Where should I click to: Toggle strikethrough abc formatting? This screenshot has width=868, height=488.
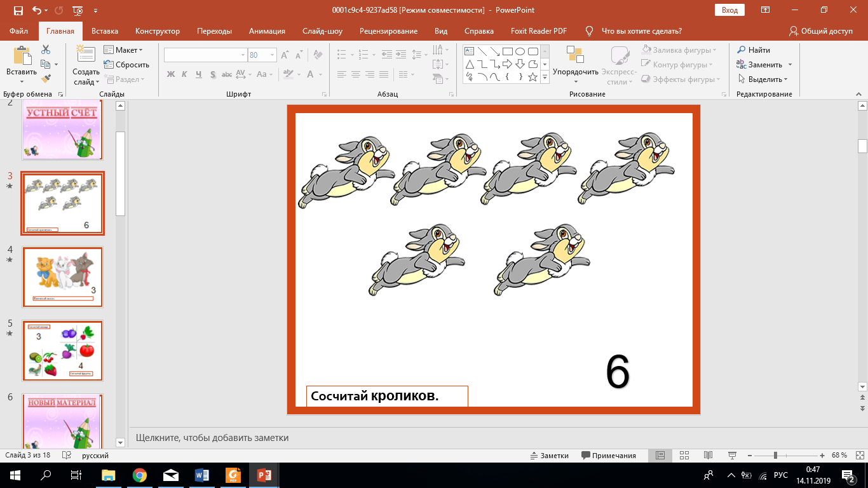point(226,74)
